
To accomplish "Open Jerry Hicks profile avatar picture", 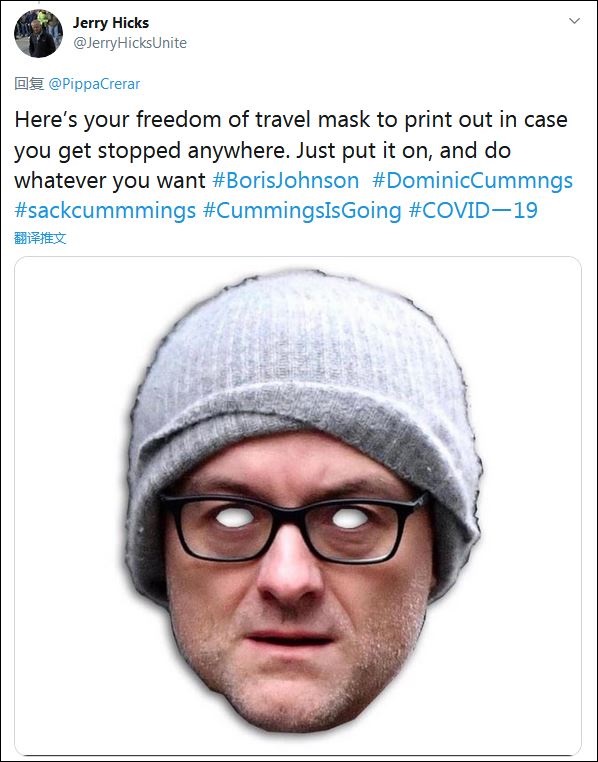I will click(38, 34).
